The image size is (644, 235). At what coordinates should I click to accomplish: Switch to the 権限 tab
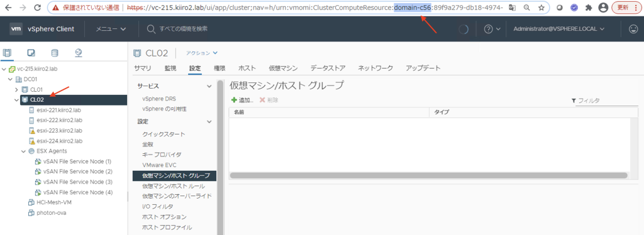219,68
